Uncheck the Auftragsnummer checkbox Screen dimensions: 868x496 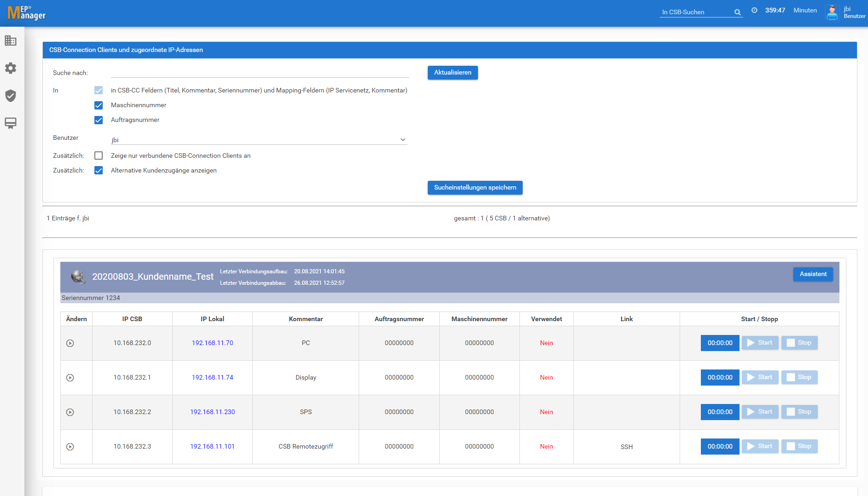(99, 120)
